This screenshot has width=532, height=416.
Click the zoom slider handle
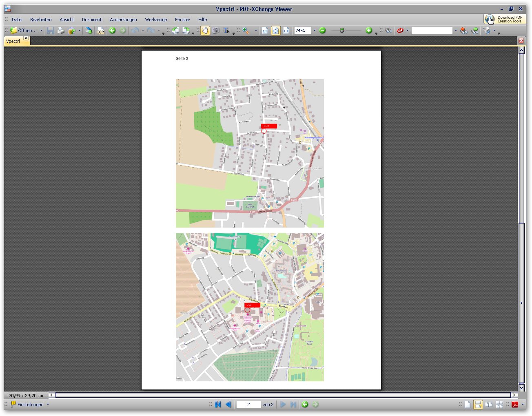[342, 31]
